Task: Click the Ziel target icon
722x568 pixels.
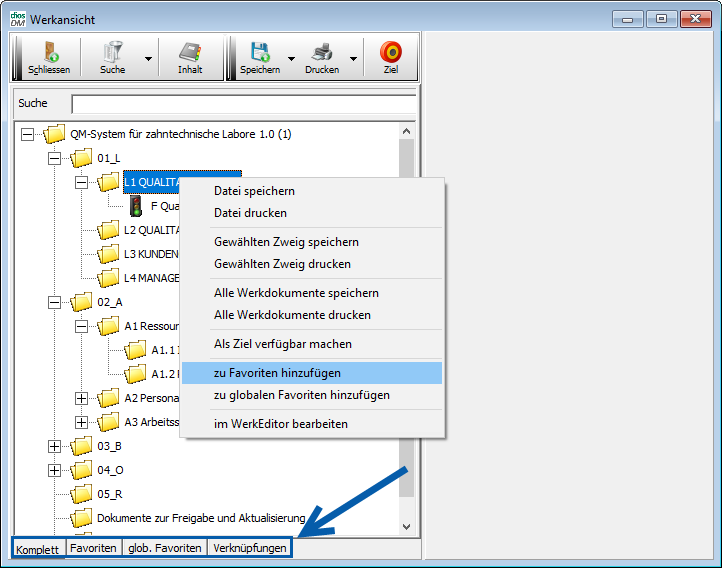Action: click(x=391, y=53)
